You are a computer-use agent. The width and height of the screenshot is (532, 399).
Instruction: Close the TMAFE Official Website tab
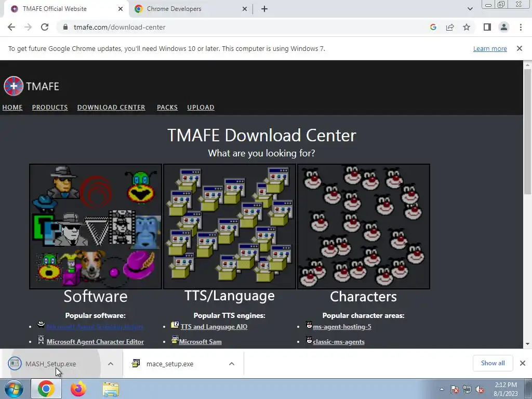click(x=121, y=9)
